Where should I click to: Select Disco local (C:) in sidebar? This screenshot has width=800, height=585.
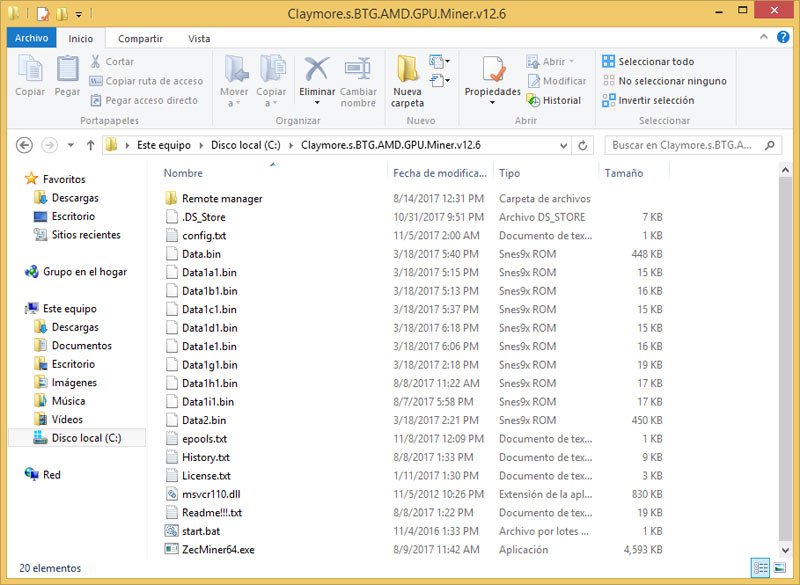click(77, 438)
